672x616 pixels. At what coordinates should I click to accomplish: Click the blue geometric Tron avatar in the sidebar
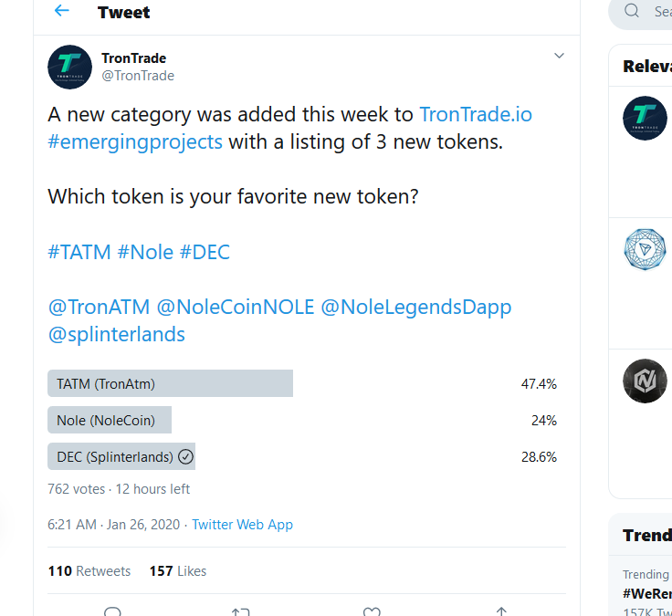pos(645,250)
